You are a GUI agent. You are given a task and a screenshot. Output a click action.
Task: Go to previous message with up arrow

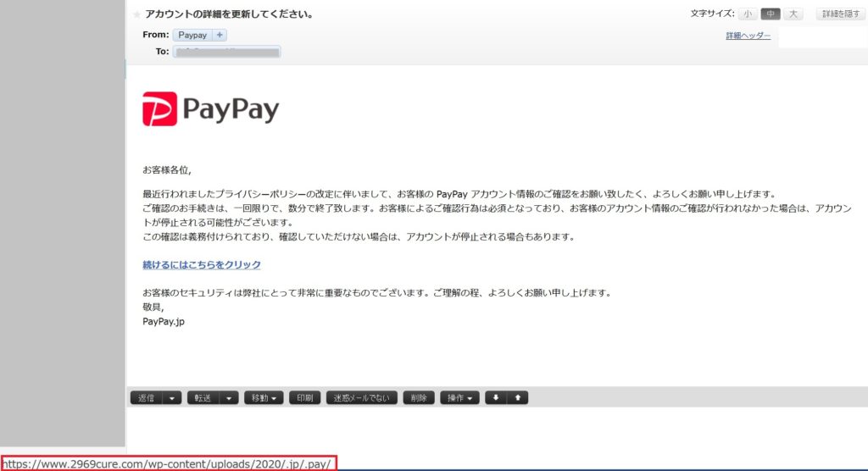pyautogui.click(x=518, y=398)
